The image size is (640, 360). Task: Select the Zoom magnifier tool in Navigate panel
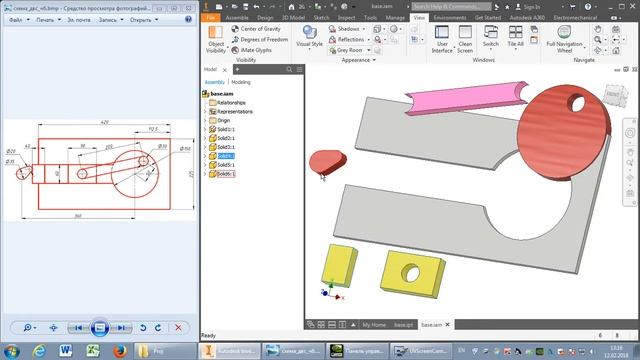598,40
